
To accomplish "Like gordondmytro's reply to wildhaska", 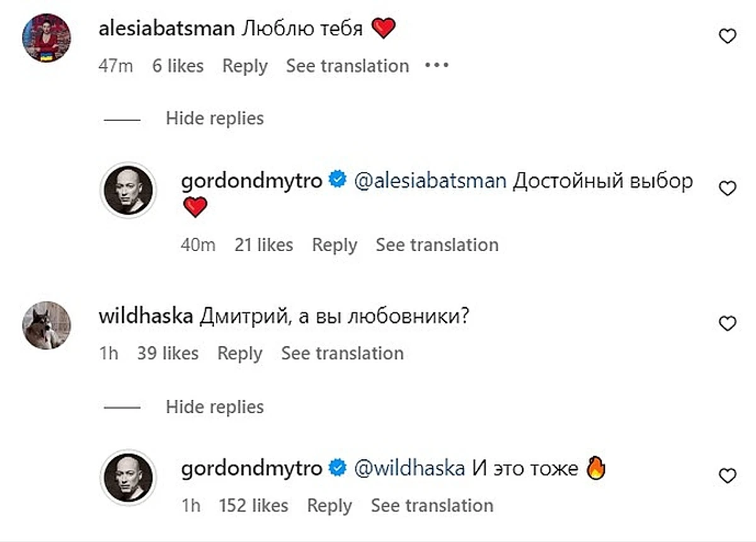I will (728, 476).
